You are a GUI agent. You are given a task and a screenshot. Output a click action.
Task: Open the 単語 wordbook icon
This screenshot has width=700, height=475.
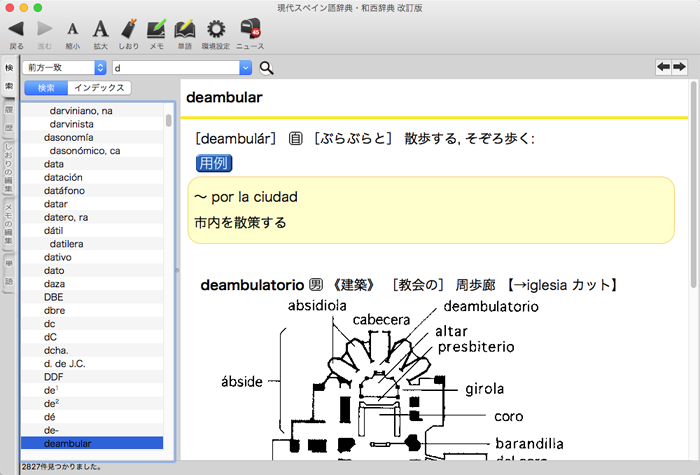click(184, 30)
